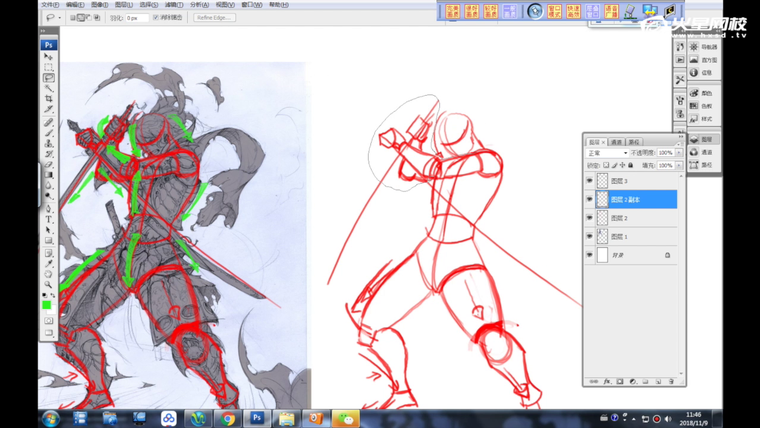760x428 pixels.
Task: Click the Windows Start button
Action: tap(50, 418)
